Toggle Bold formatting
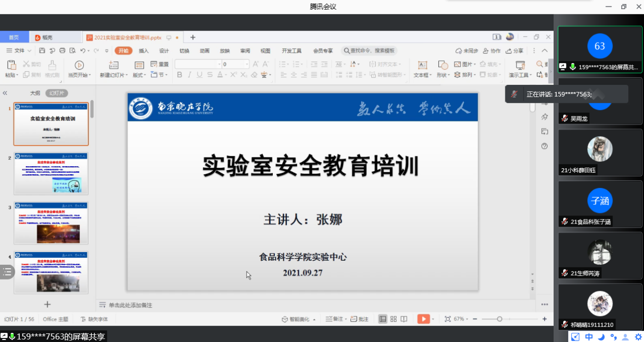The width and height of the screenshot is (644, 342). [x=179, y=75]
